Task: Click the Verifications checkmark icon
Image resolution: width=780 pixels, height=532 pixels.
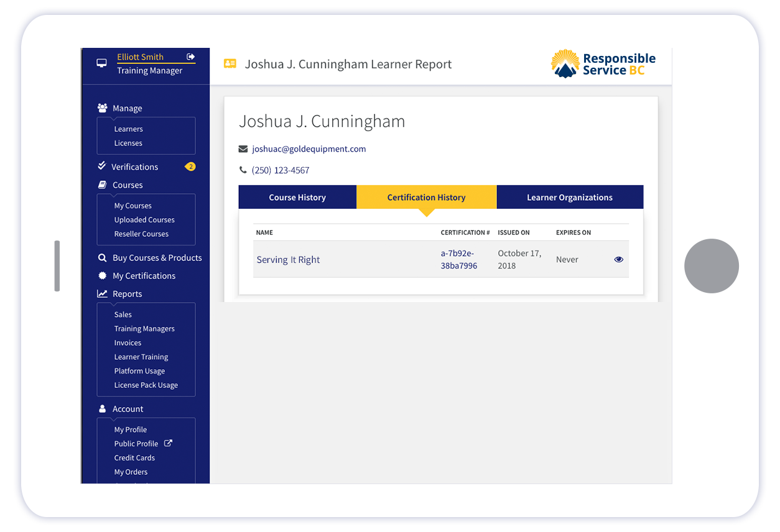Action: (102, 166)
